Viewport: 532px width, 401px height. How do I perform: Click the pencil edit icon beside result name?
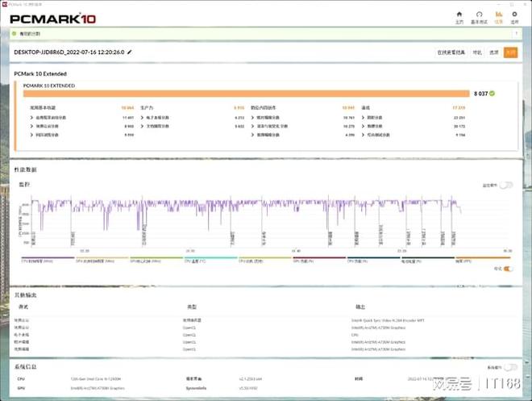point(129,52)
